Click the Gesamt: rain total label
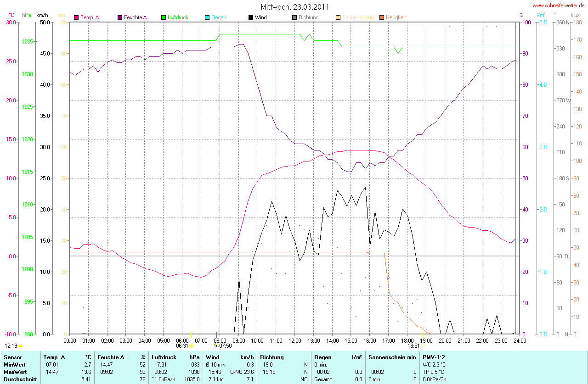588x384 pixels. tap(323, 379)
